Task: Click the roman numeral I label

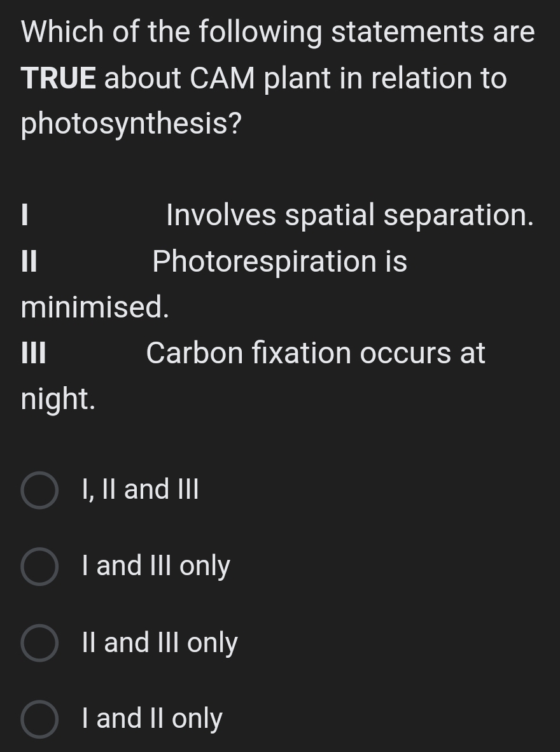Action: (x=24, y=216)
